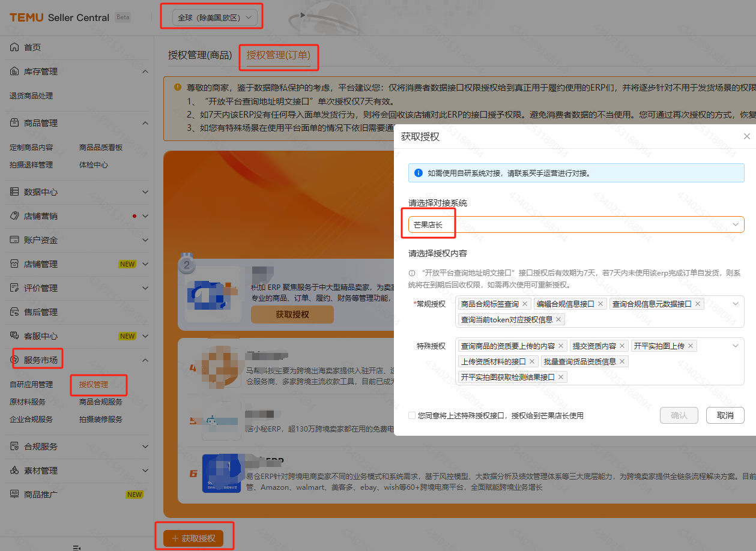Remove the 查询商品的资质要上传的内容 tag
Viewport: 756px width, 551px height.
(561, 346)
